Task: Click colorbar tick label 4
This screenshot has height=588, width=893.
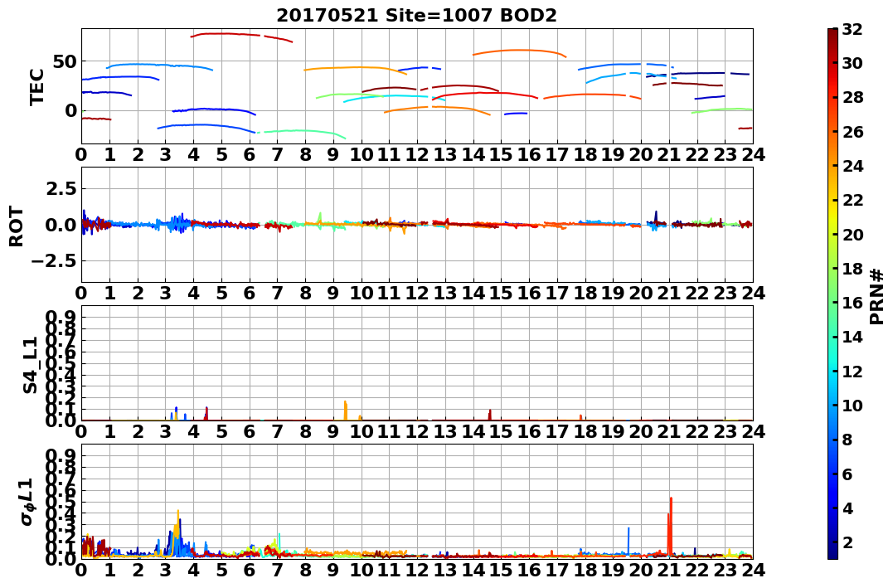Action: (847, 508)
